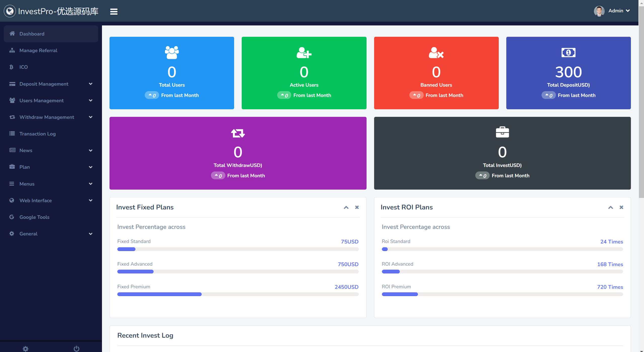Viewport: 644px width, 352px height.
Task: Collapse the Invest Fixed Plans panel
Action: tap(346, 207)
